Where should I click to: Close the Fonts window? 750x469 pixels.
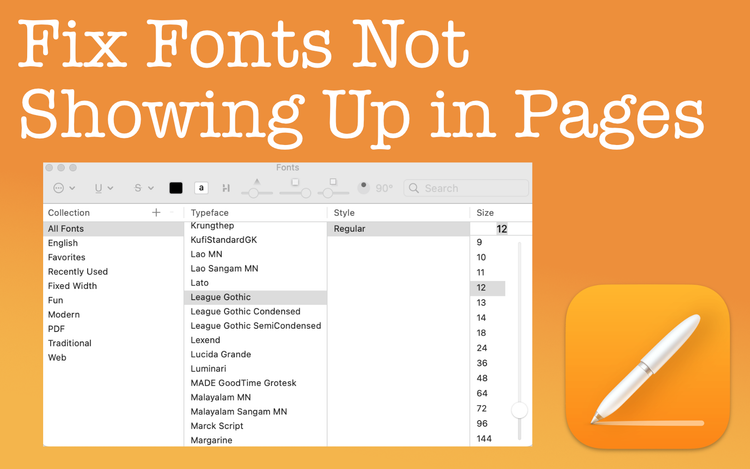pyautogui.click(x=49, y=168)
